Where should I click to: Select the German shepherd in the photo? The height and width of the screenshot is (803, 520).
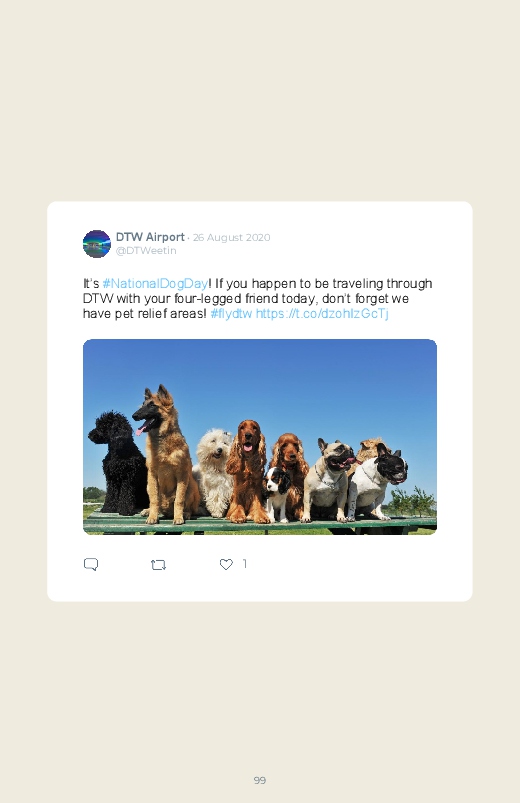165,455
